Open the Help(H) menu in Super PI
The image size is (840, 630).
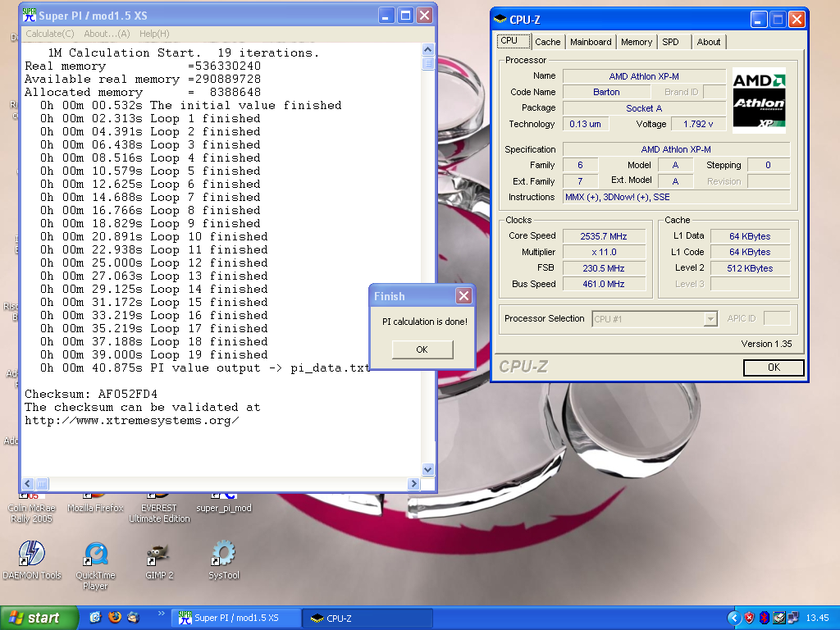(x=154, y=33)
